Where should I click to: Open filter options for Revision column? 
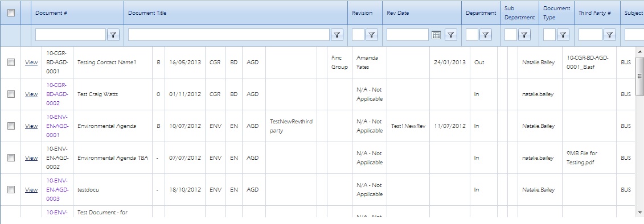372,35
